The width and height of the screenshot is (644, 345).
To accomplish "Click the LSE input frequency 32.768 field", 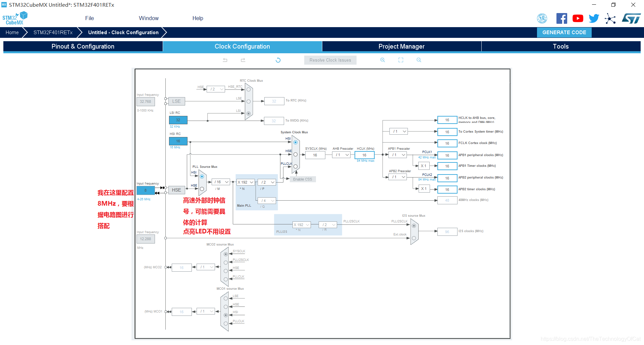I will click(x=146, y=101).
